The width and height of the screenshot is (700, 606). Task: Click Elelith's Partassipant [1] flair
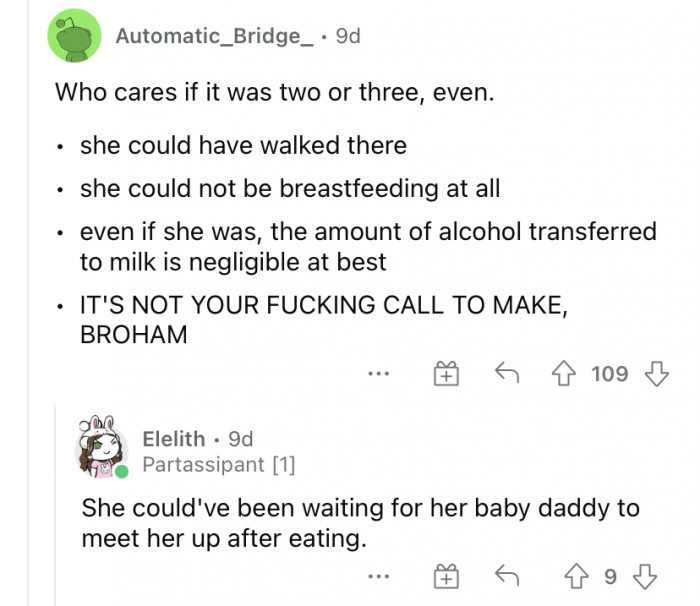(x=218, y=464)
